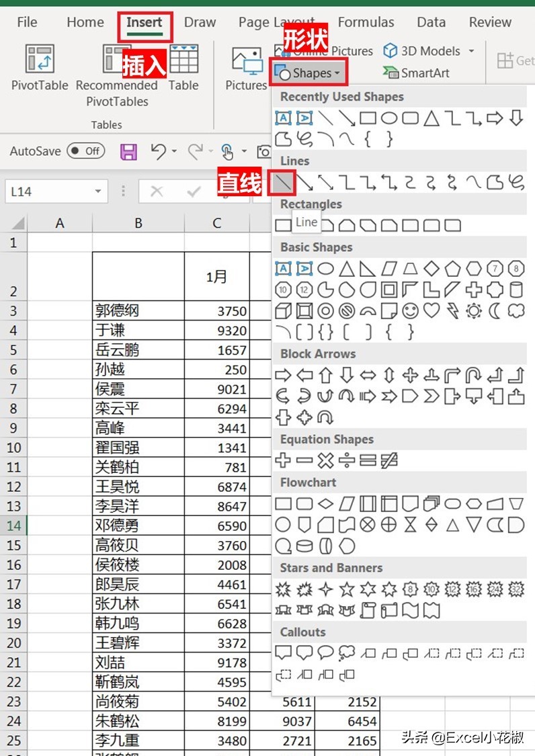The image size is (535, 756).
Task: Select the Thought Bubble cloud callout
Action: [347, 653]
